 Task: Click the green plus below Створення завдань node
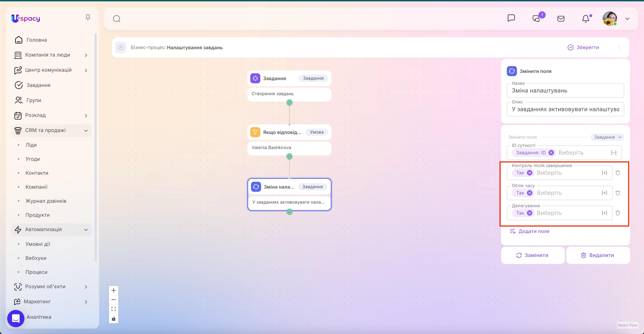click(x=289, y=102)
